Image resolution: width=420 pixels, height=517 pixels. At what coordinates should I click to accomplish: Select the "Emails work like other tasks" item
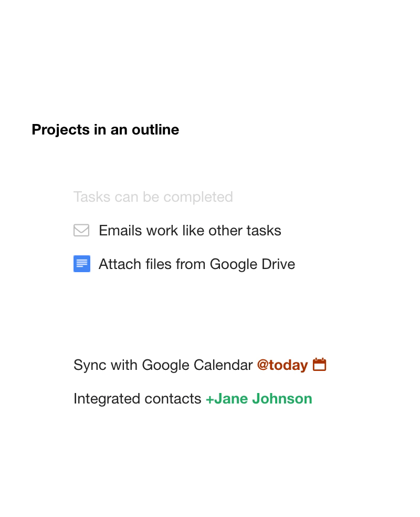(x=190, y=231)
